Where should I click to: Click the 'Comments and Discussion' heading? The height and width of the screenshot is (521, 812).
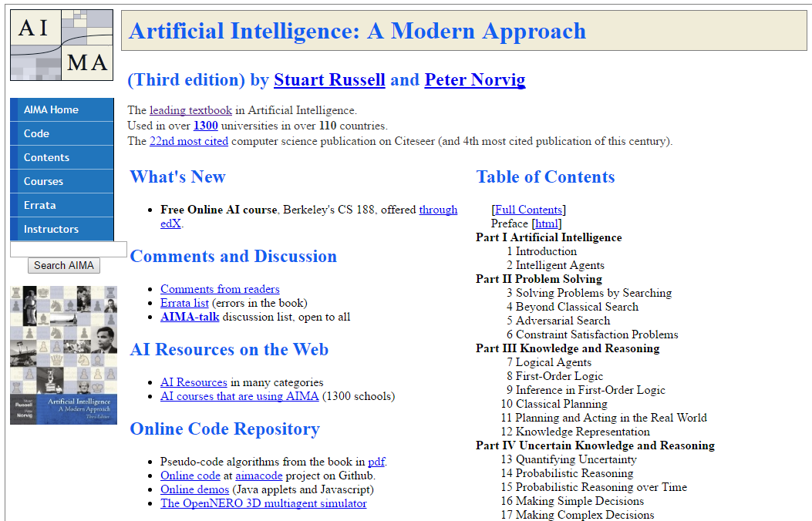pos(233,256)
